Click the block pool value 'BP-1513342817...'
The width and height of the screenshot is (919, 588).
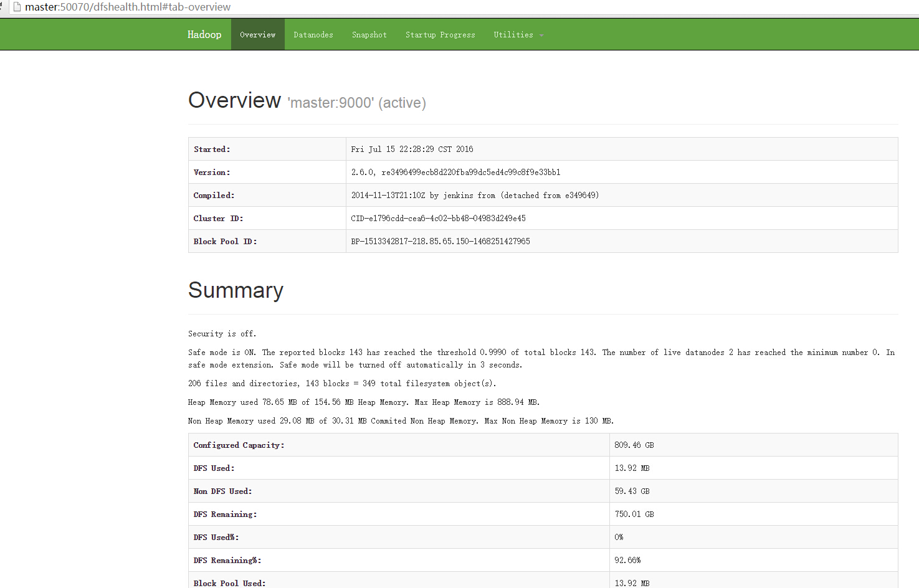440,241
